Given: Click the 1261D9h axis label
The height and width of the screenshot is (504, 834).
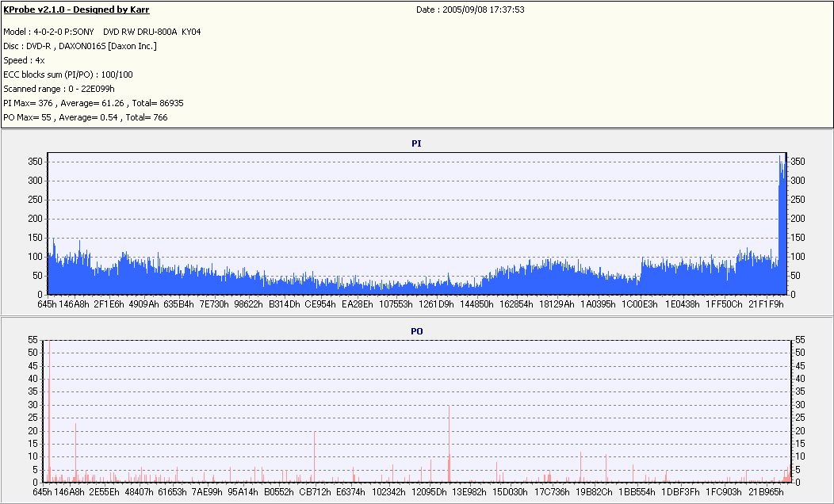Looking at the screenshot, I should pos(436,304).
